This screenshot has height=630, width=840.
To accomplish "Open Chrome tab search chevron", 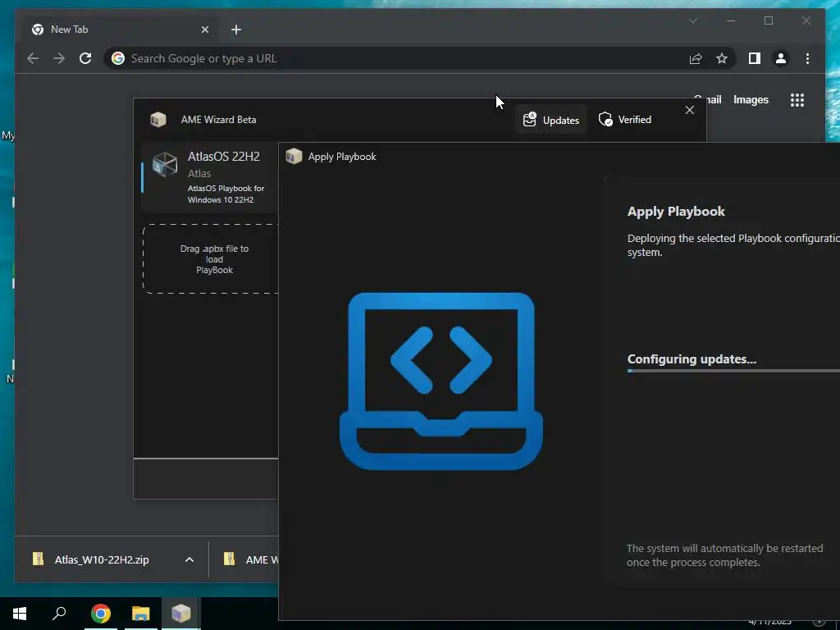I will click(693, 21).
